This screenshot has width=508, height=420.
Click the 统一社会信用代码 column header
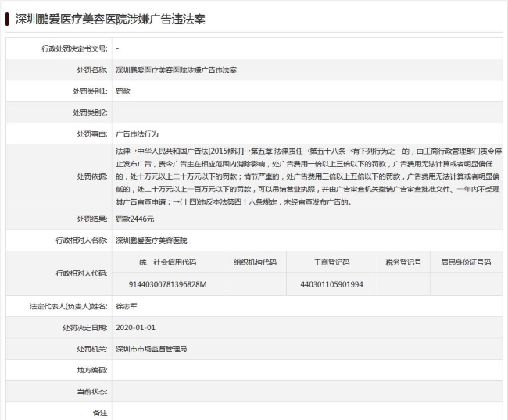tap(166, 262)
